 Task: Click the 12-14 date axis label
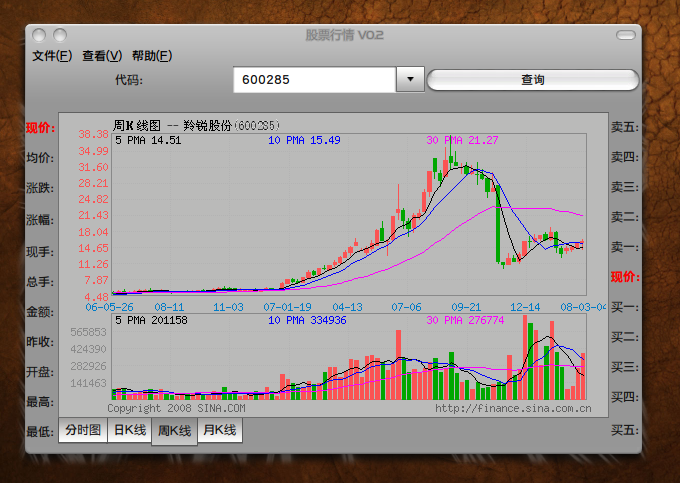coord(525,307)
